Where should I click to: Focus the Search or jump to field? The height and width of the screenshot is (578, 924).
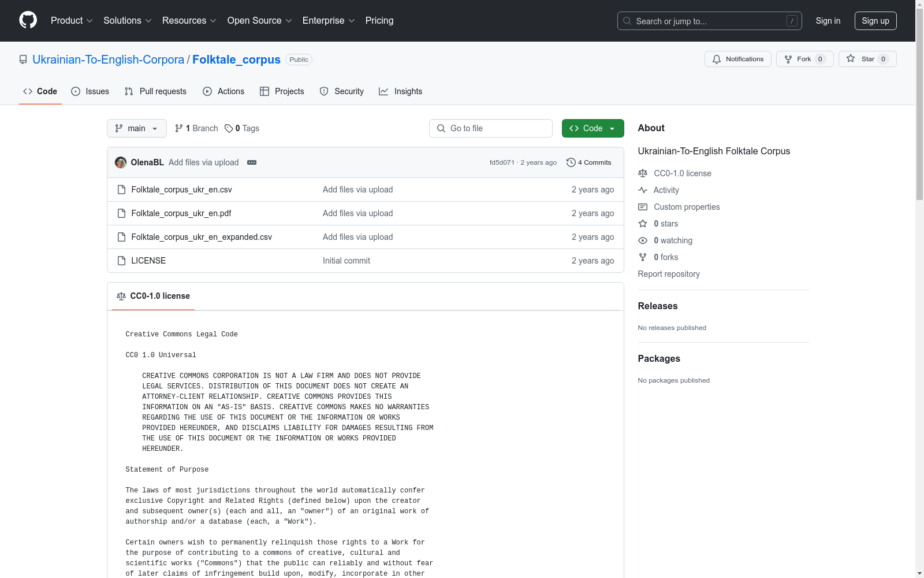pos(709,21)
